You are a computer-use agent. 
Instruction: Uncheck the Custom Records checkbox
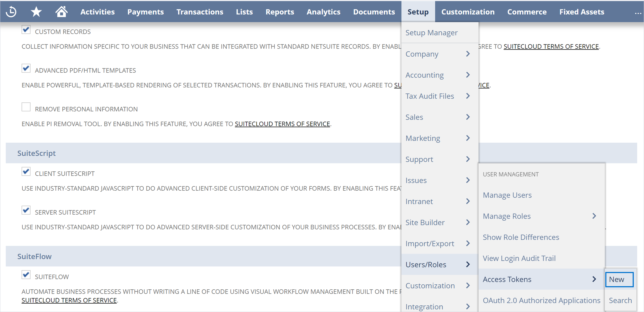[26, 29]
